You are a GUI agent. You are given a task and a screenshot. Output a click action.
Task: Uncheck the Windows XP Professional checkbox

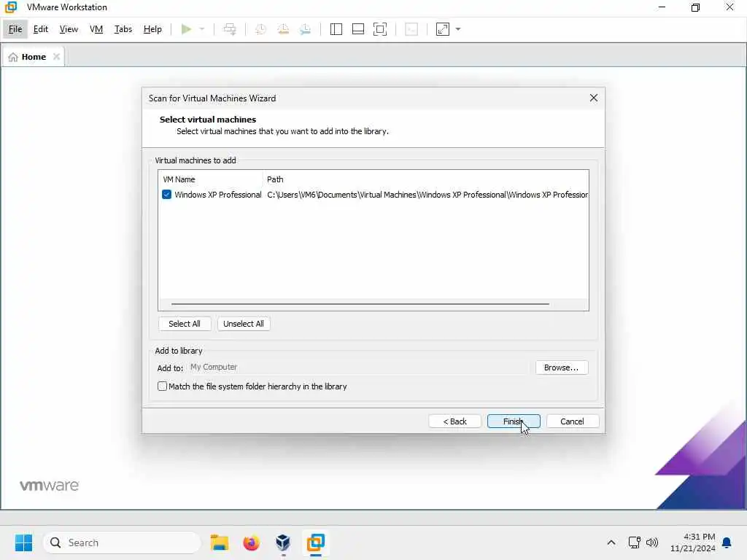[166, 194]
